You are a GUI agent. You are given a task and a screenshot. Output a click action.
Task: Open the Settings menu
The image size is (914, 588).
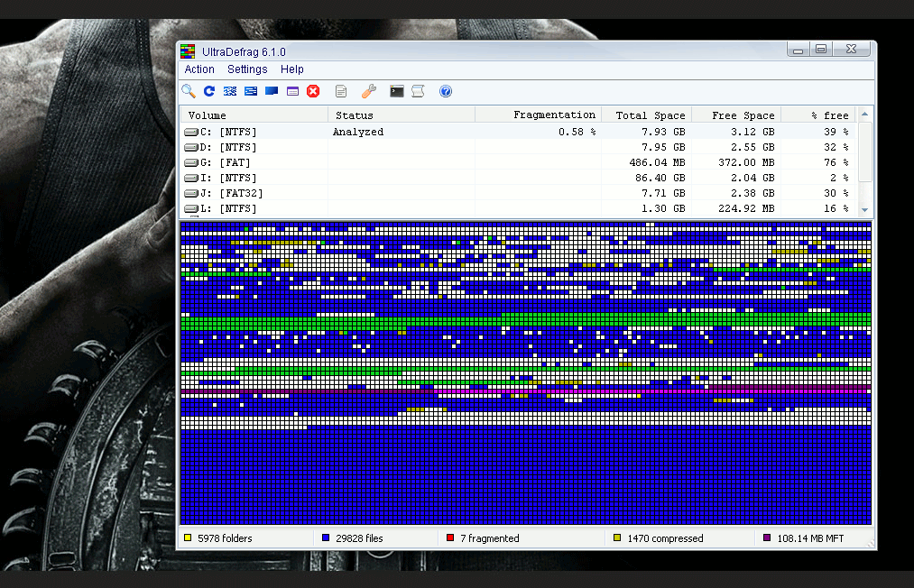click(247, 69)
